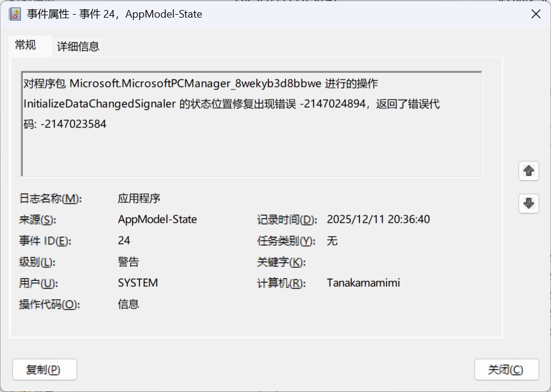Viewport: 551px width, 392px height.
Task: Show the previous event with up arrow
Action: 529,171
